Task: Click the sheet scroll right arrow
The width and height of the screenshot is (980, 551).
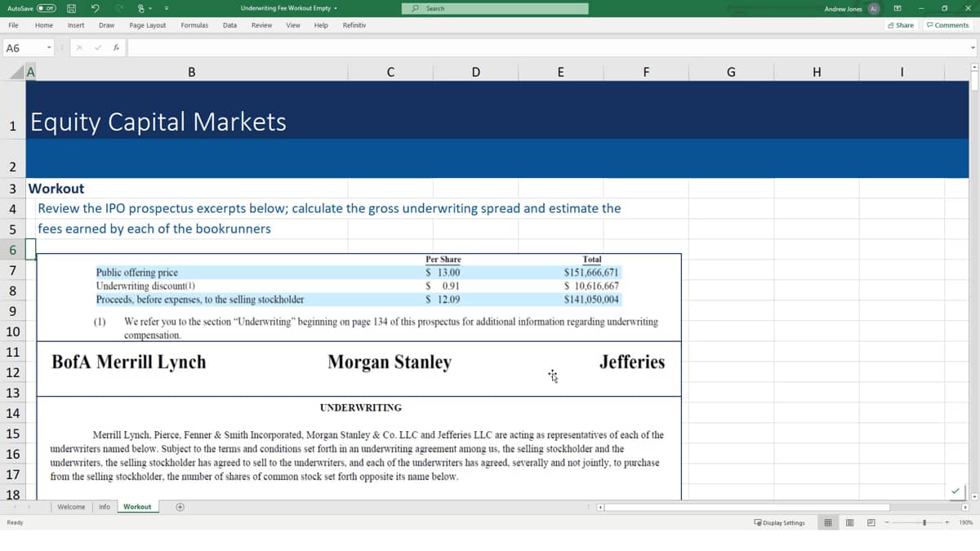Action: pos(29,507)
